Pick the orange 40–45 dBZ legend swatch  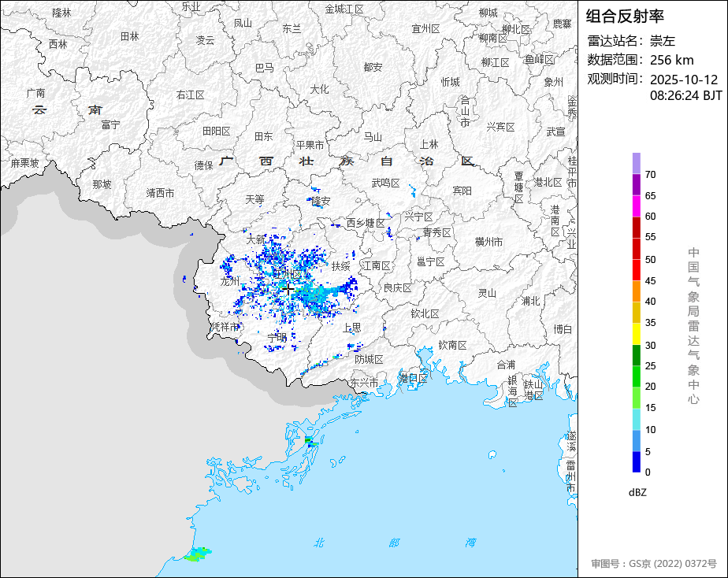(x=636, y=291)
